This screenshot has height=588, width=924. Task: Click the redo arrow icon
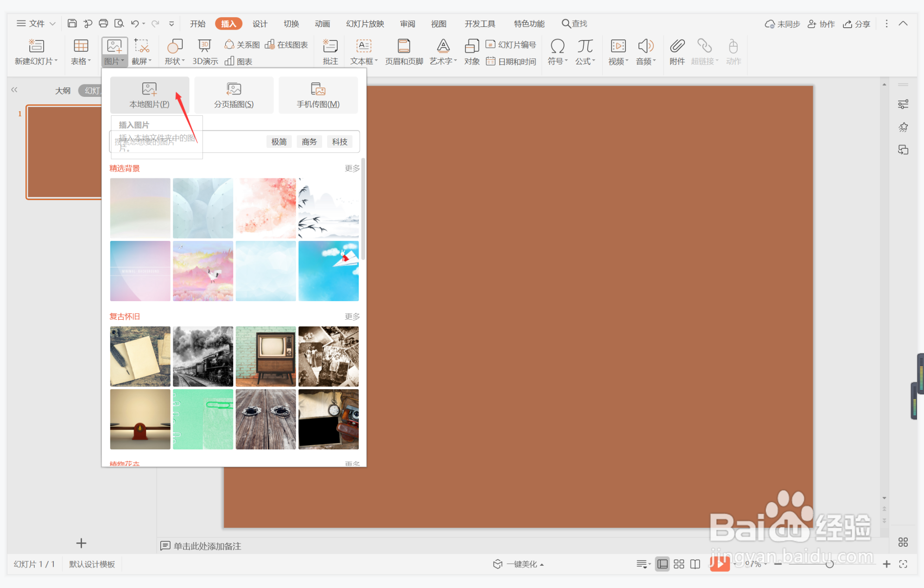coord(155,24)
